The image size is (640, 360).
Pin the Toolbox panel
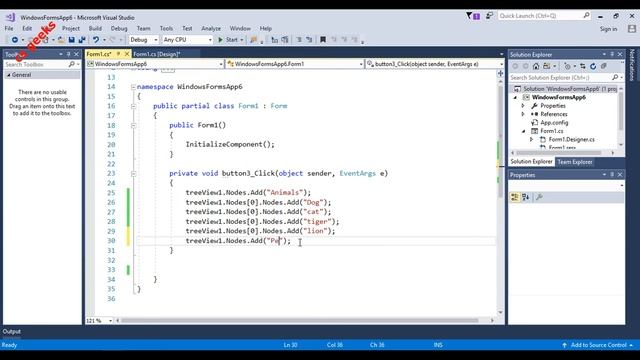[x=68, y=54]
